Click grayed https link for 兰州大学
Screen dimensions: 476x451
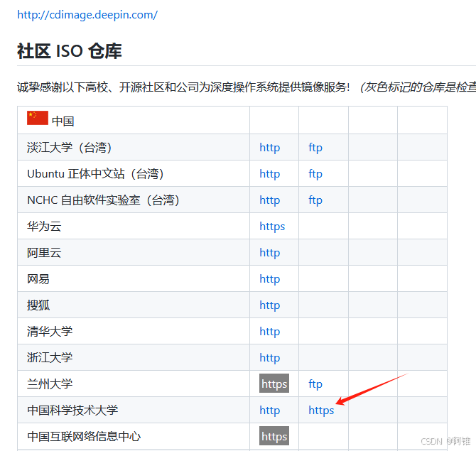click(274, 384)
